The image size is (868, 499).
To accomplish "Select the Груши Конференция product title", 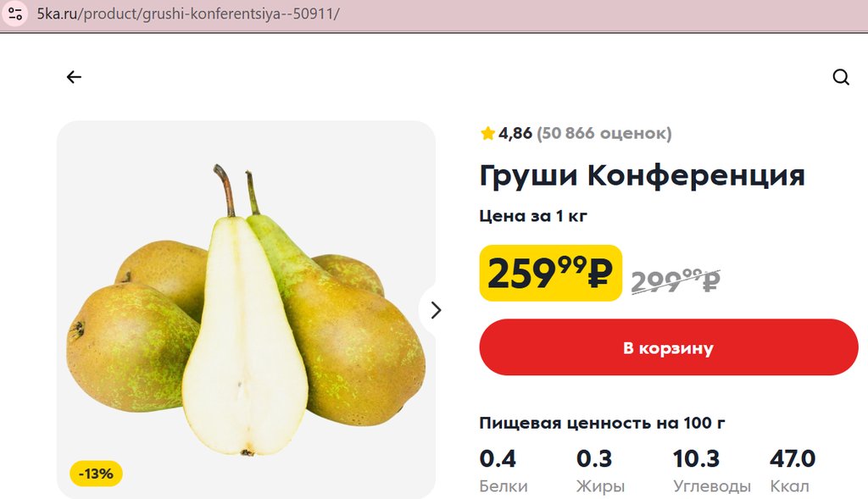I will [x=643, y=175].
